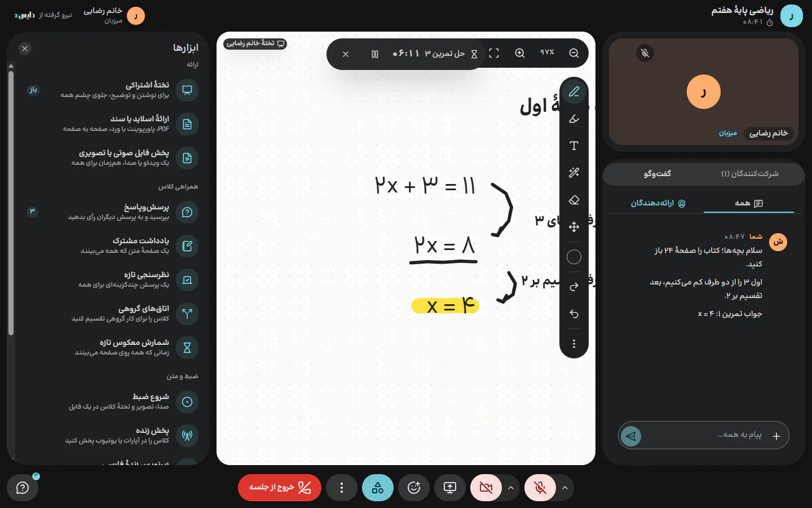Click the undo arrow on whiteboard toolbar

[x=574, y=314]
